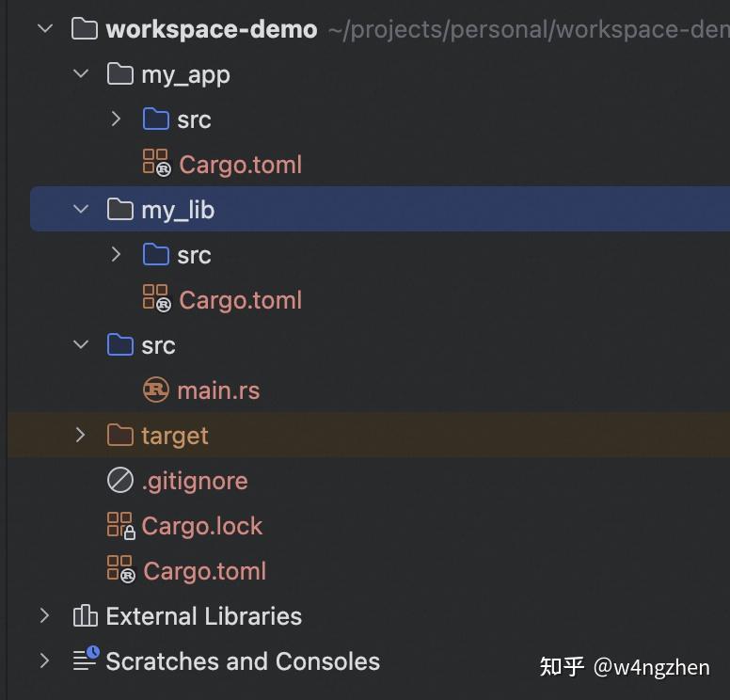Select the .gitignore file
The image size is (730, 700).
pos(194,481)
